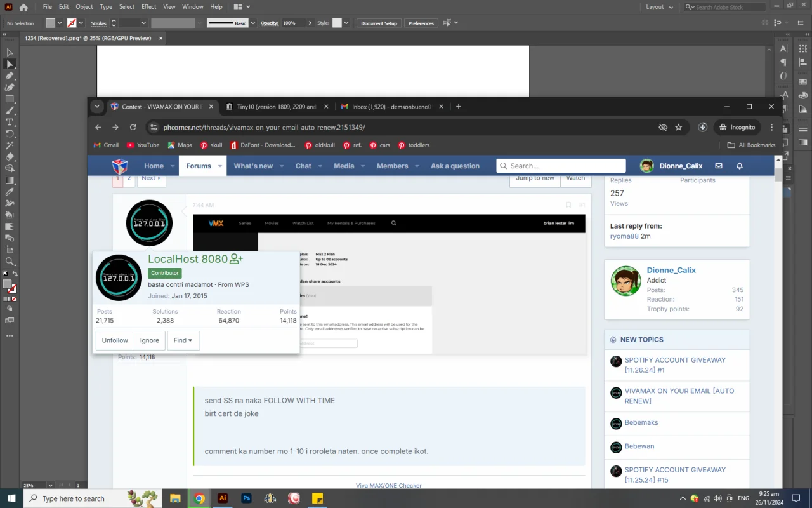812x508 pixels.
Task: Open the Object menu
Action: (x=84, y=7)
